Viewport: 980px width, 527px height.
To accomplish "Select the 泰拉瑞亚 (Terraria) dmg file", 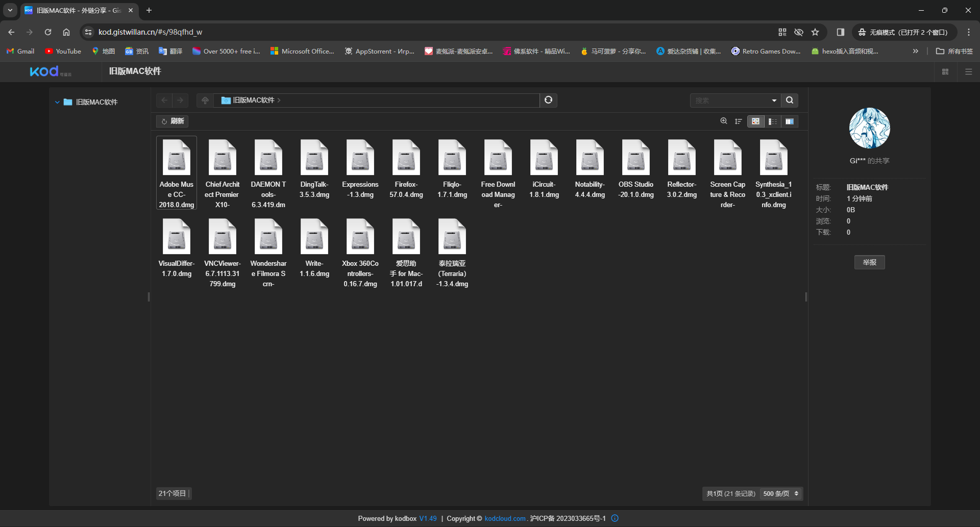I will pos(452,252).
